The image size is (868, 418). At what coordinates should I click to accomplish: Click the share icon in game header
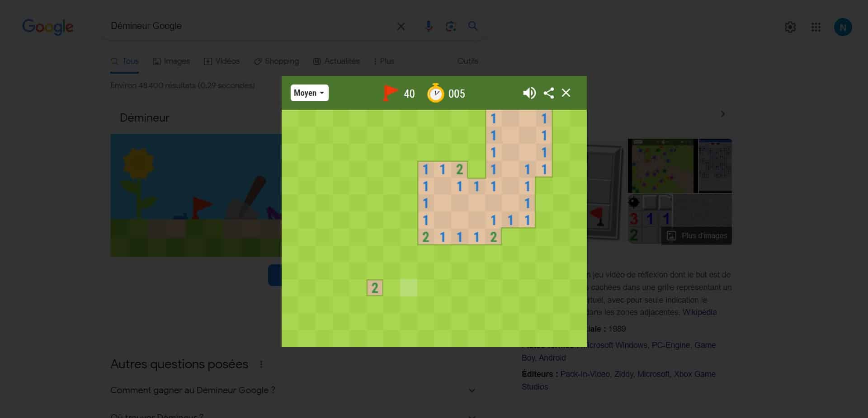[548, 93]
